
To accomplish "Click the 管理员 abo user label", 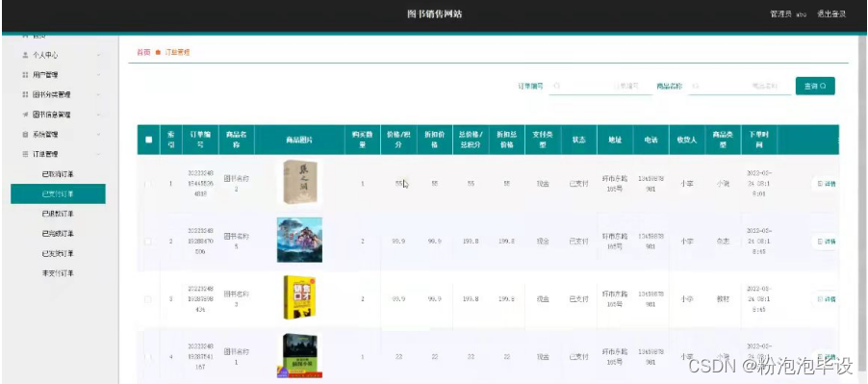I will pyautogui.click(x=788, y=14).
